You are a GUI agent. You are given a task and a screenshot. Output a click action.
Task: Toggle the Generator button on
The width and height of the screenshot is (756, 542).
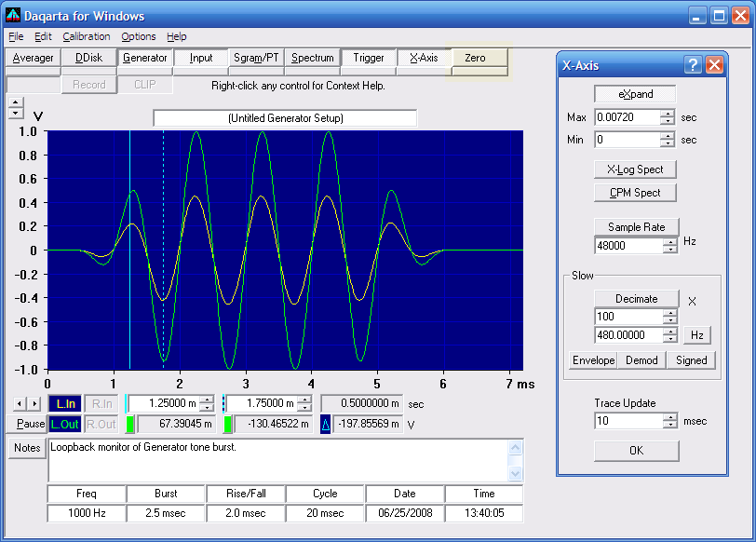coord(145,58)
